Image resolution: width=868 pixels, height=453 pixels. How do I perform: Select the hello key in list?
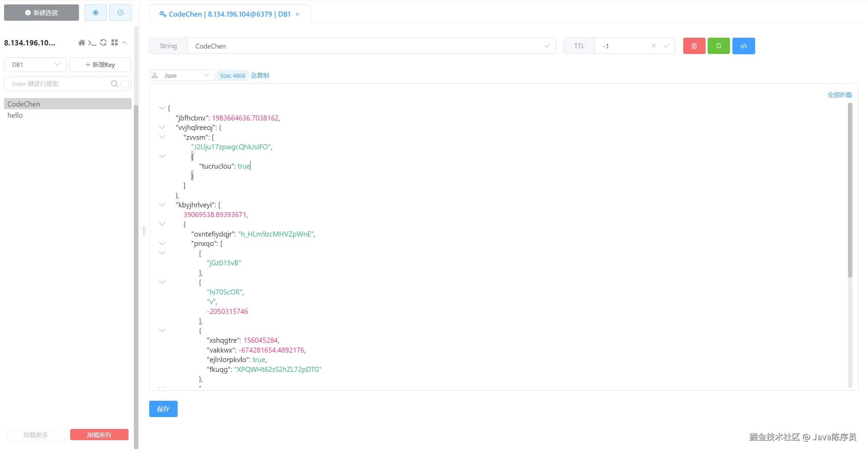pyautogui.click(x=15, y=115)
